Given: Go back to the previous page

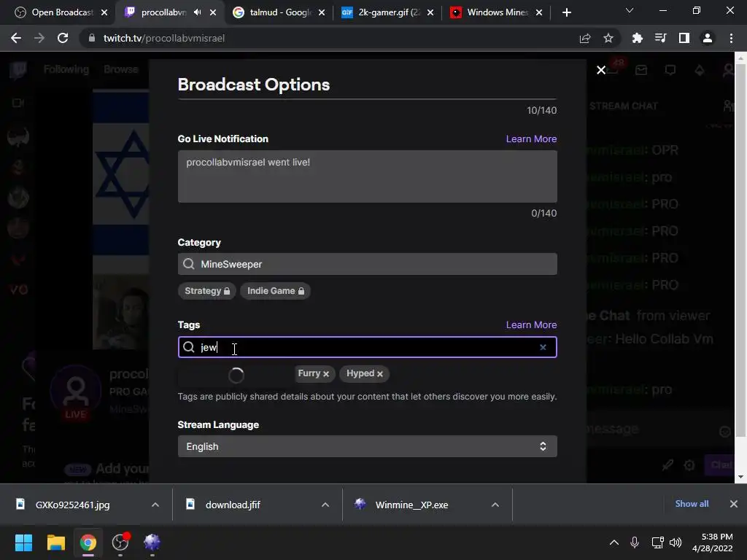Looking at the screenshot, I should click(x=16, y=38).
